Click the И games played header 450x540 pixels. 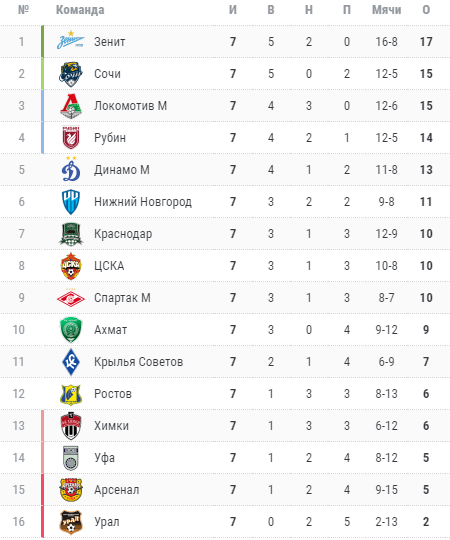pos(233,10)
